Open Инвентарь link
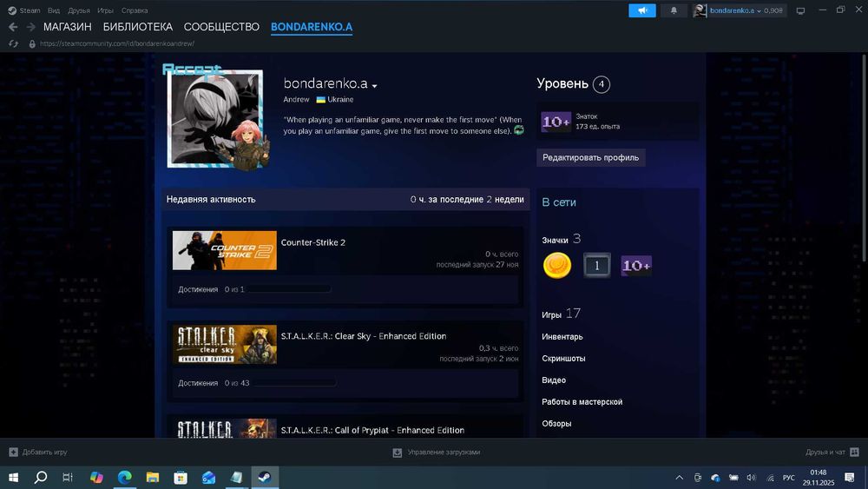This screenshot has width=868, height=489. (x=562, y=337)
